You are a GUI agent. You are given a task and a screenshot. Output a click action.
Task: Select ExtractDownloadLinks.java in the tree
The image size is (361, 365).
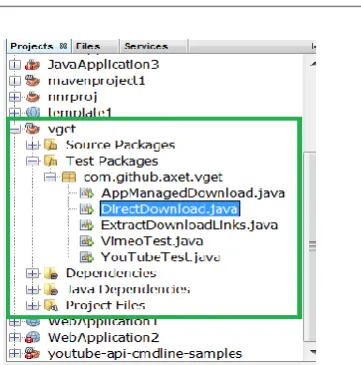[x=189, y=225]
